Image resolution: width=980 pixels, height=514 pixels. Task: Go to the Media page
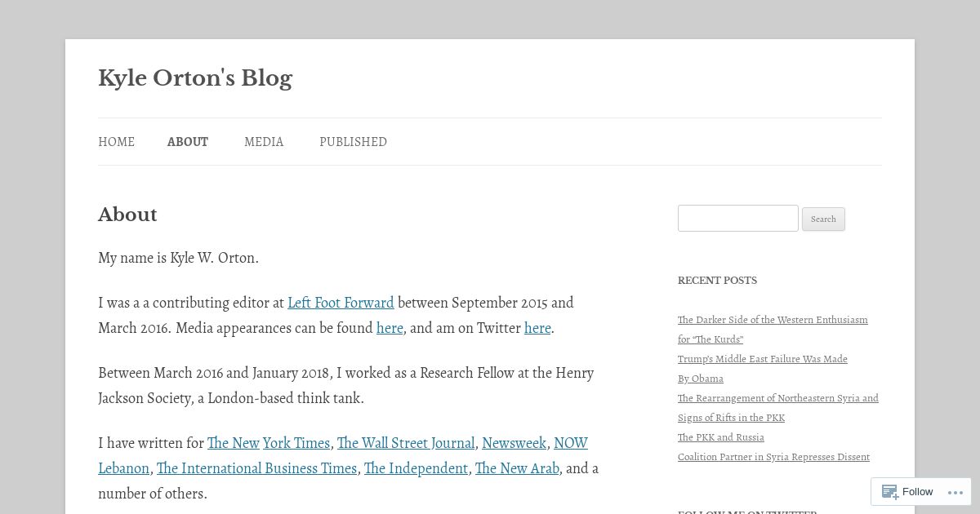click(x=264, y=142)
